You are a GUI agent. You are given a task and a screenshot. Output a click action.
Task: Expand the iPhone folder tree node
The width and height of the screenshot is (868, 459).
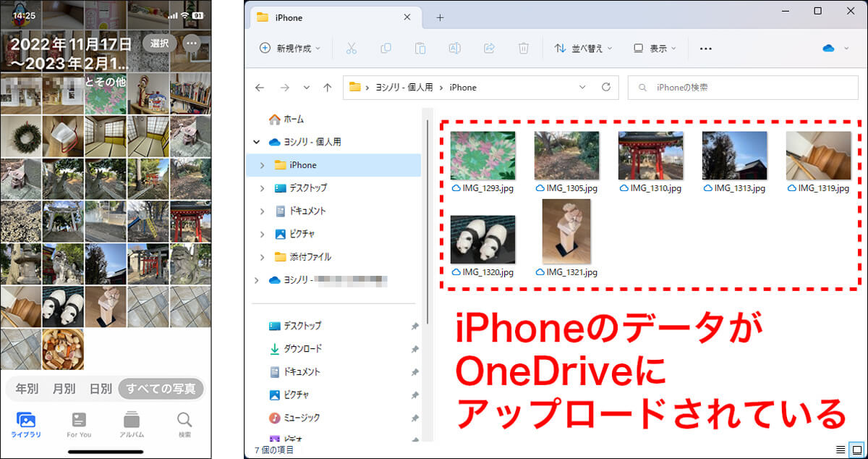point(262,165)
